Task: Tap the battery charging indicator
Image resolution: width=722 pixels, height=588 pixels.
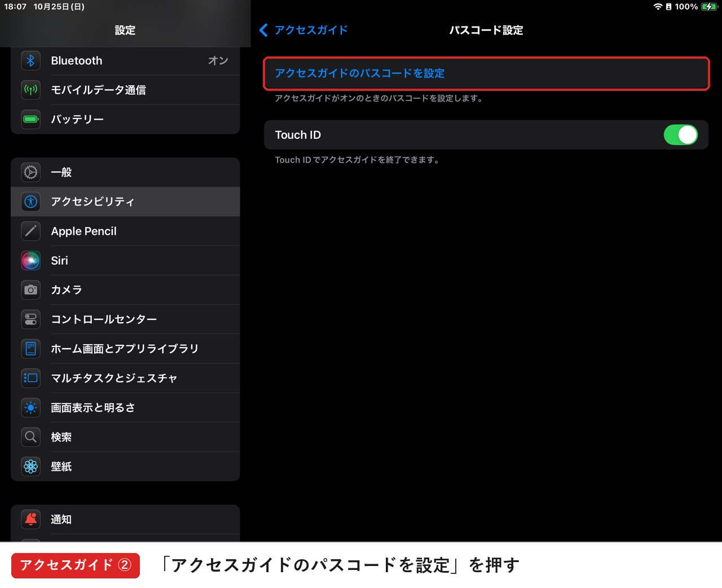Action: (x=709, y=7)
